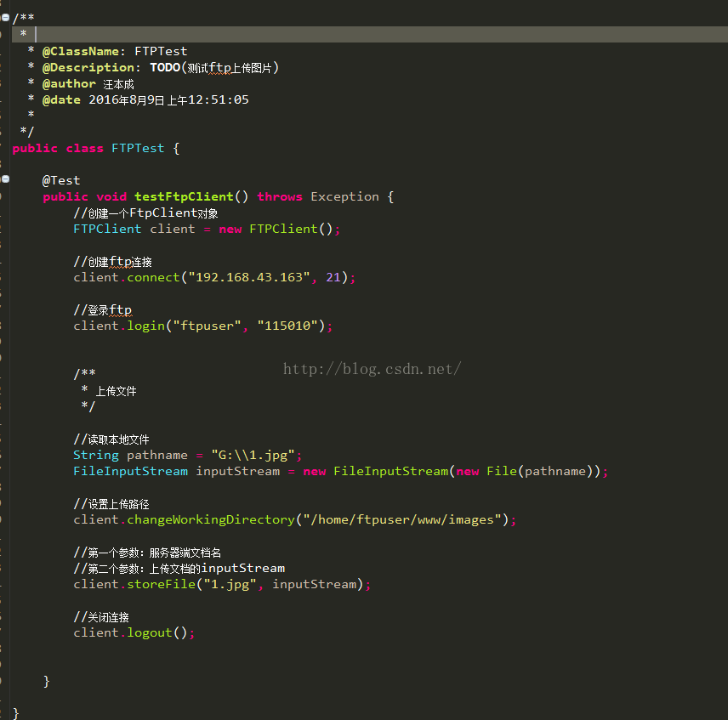This screenshot has height=720, width=728.
Task: Click "FTPTest" on the @ClassName comment line
Action: point(161,51)
